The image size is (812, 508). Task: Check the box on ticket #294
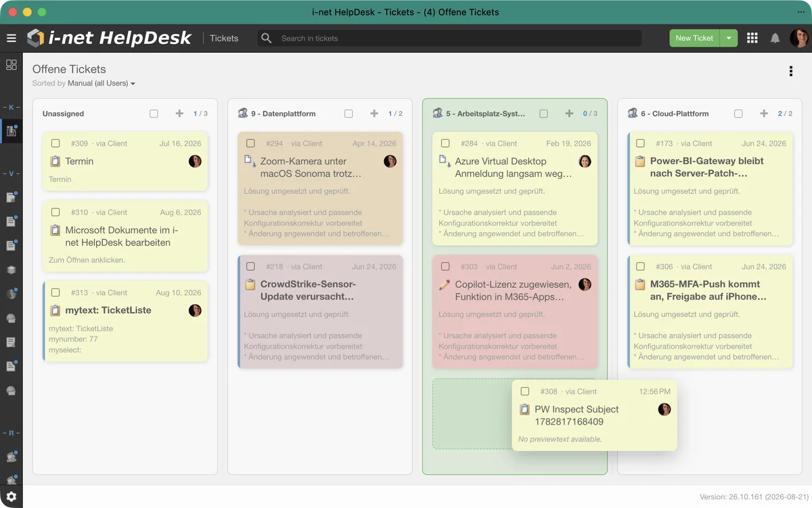250,144
